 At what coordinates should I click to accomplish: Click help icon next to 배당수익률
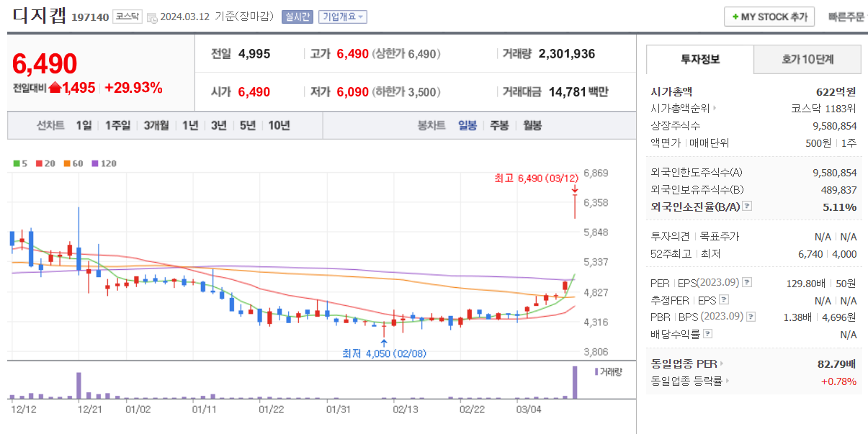[x=707, y=334]
